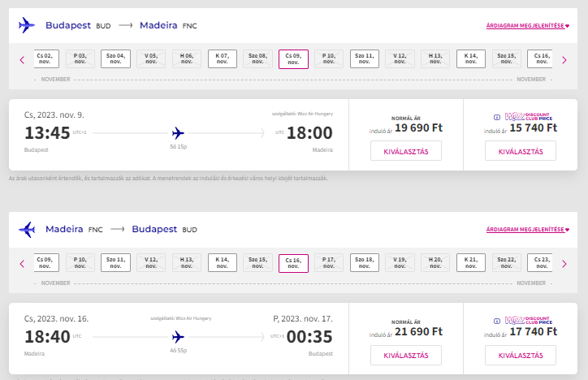Show earlier return dates with left arrow
The width and height of the screenshot is (588, 380).
(x=22, y=264)
